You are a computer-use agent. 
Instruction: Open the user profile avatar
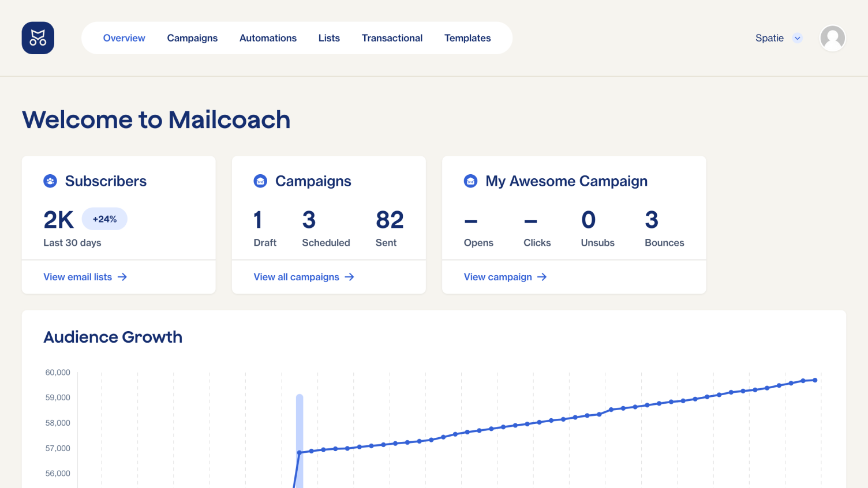pyautogui.click(x=832, y=38)
